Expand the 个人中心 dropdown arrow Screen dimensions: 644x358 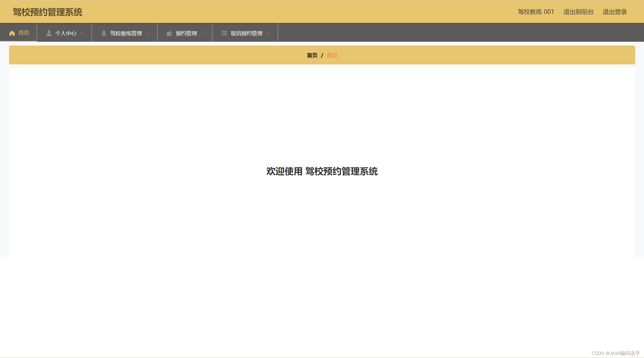tap(82, 33)
